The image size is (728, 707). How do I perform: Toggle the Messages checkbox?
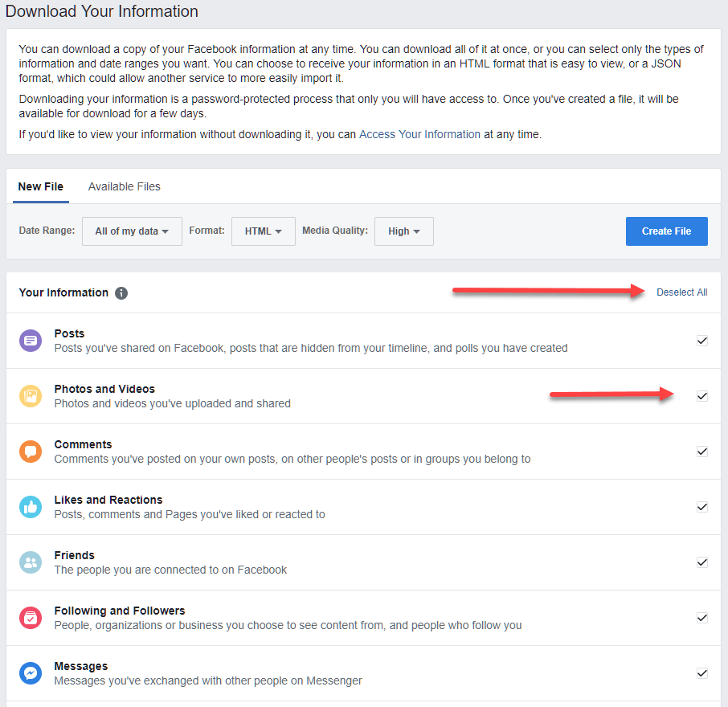click(x=702, y=673)
